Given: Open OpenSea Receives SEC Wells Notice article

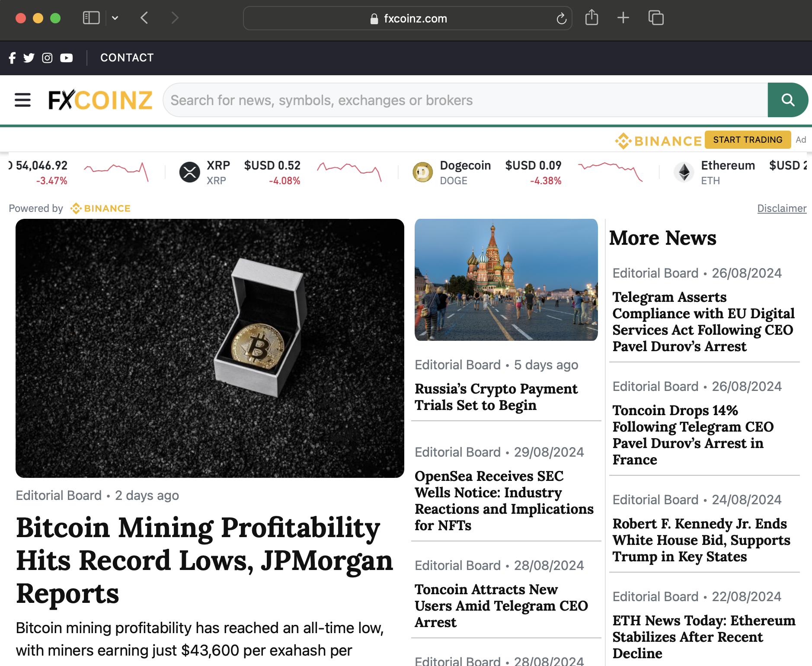Looking at the screenshot, I should (504, 500).
